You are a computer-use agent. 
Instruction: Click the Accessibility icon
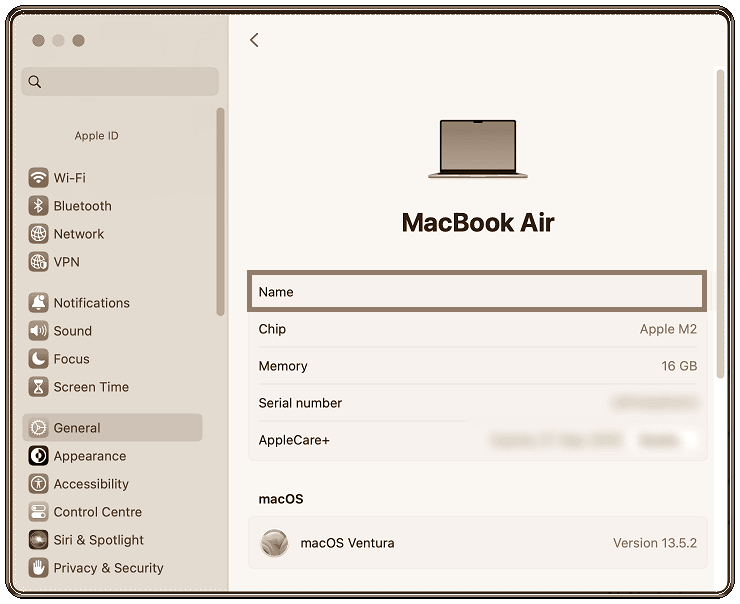click(38, 484)
